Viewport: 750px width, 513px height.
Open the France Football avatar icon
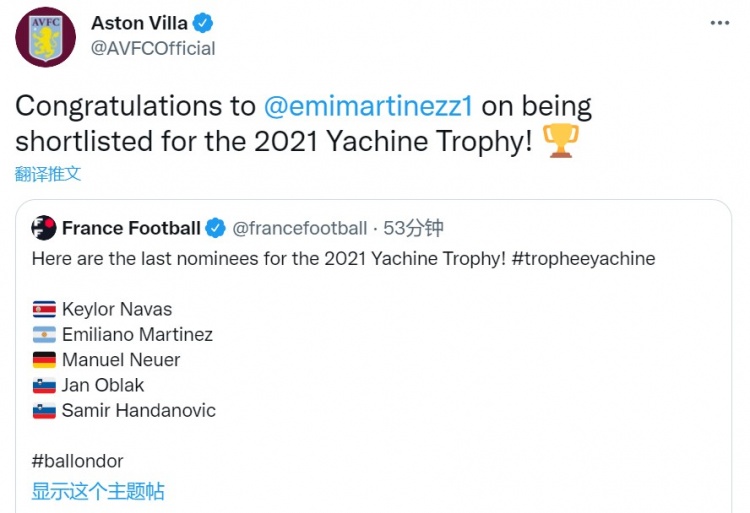[x=44, y=228]
